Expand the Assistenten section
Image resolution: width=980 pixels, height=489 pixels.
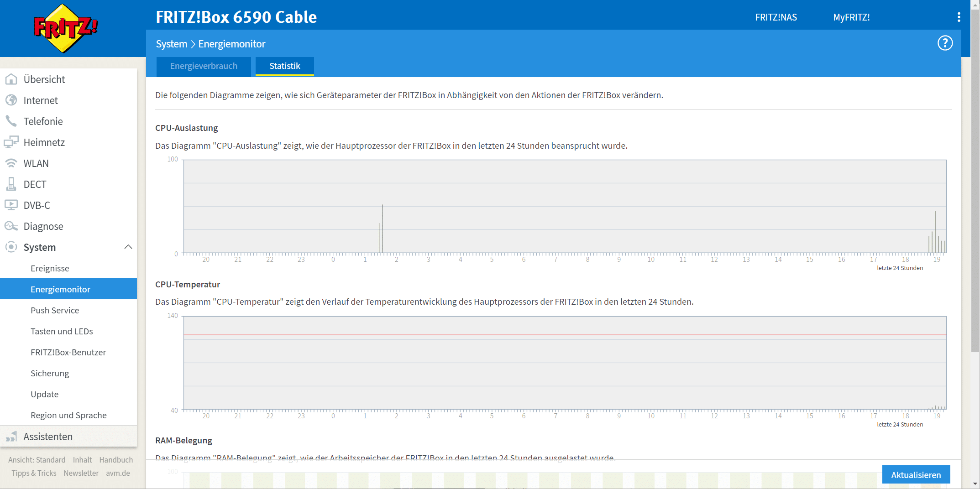point(48,437)
